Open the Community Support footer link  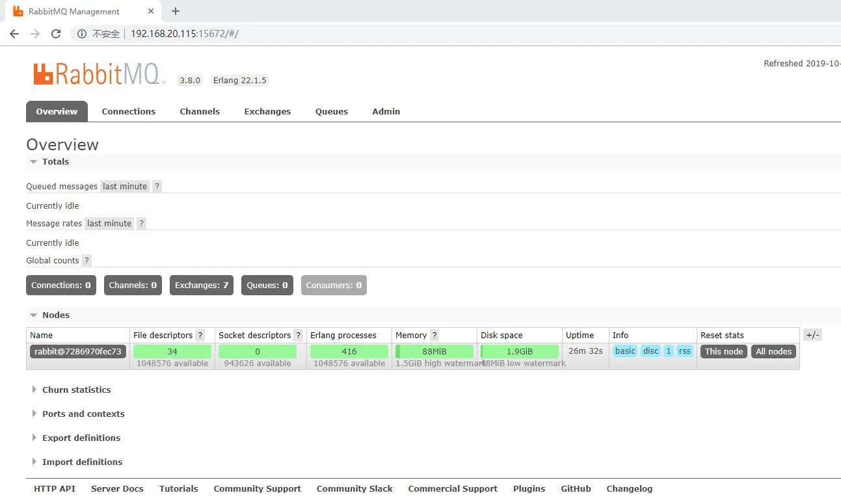click(x=258, y=489)
